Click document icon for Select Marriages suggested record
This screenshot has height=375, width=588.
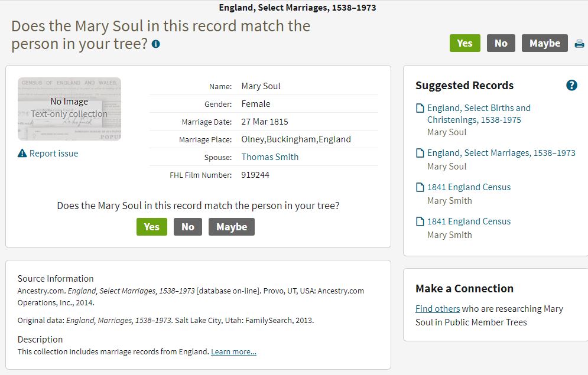pos(420,153)
